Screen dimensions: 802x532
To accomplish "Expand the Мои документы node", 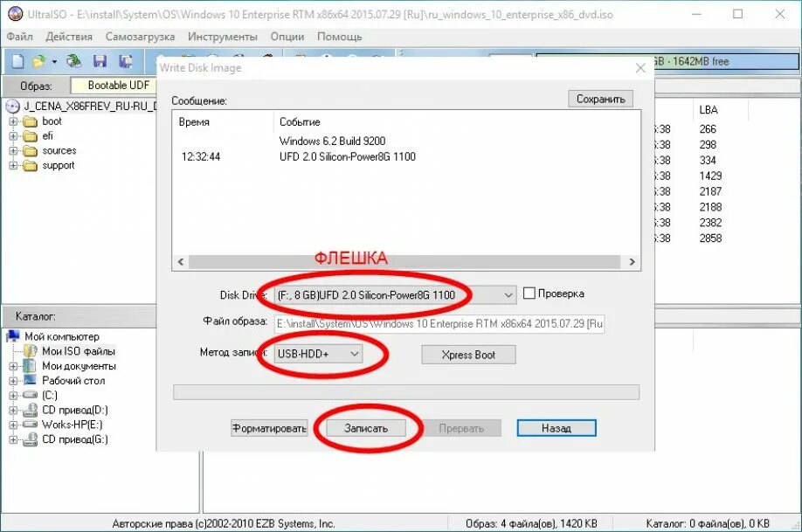I will pos(13,366).
